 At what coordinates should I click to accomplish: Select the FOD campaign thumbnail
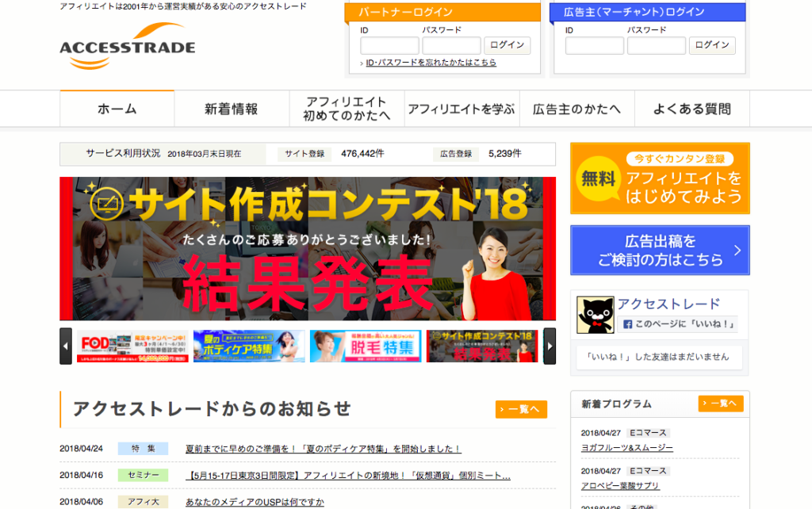132,346
